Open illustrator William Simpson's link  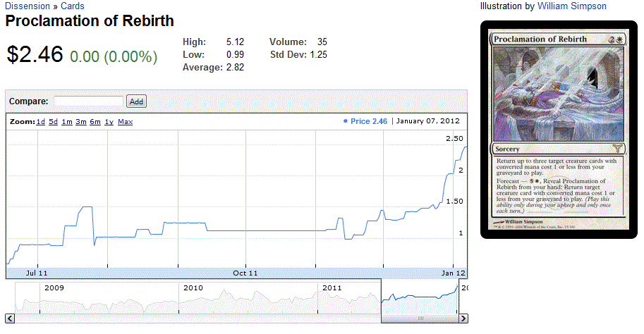click(571, 6)
